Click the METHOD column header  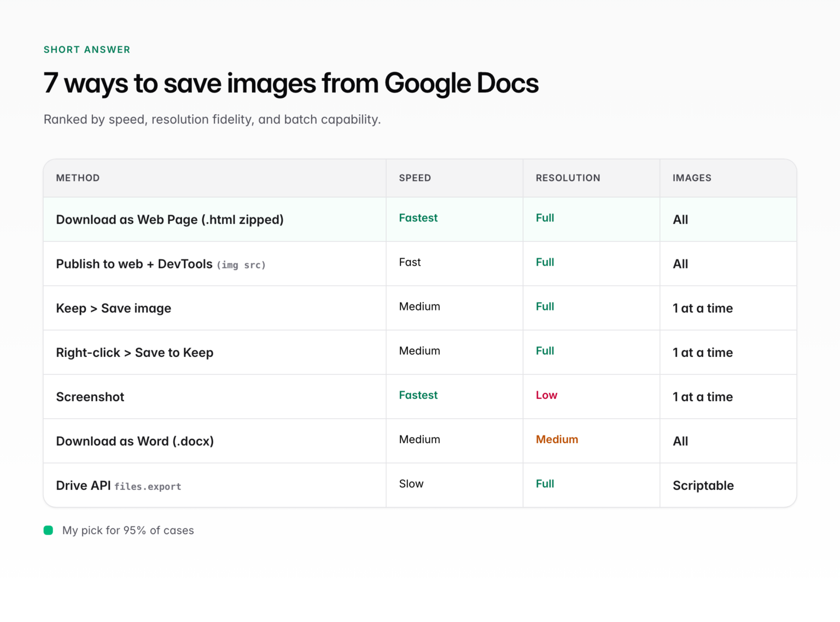(78, 178)
